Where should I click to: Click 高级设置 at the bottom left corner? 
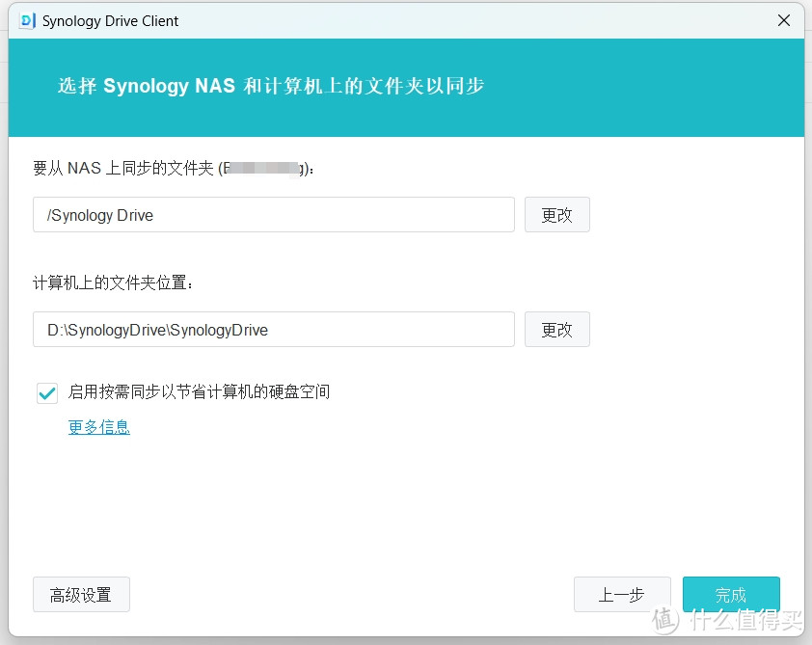pos(81,594)
